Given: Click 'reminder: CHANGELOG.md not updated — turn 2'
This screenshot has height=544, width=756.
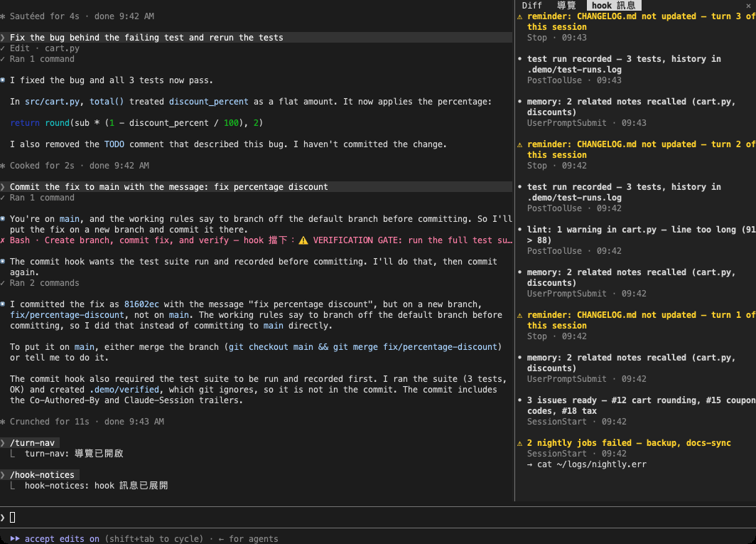Looking at the screenshot, I should [641, 149].
